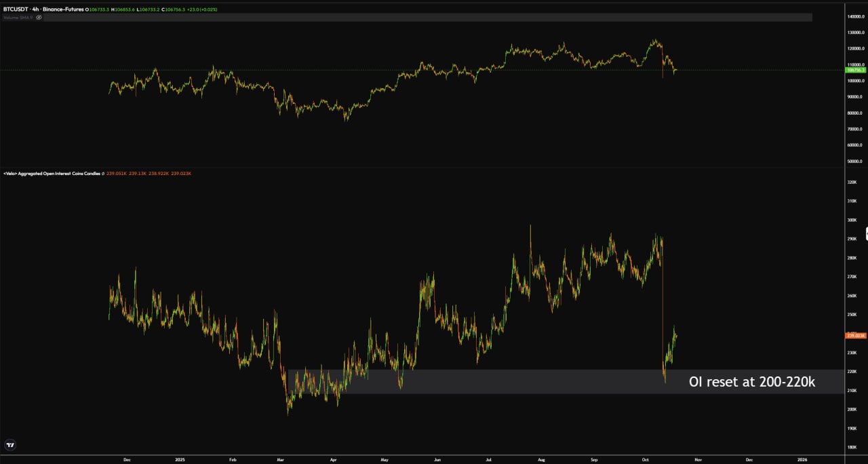Image resolution: width=868 pixels, height=464 pixels.
Task: Click the 'Nov' label on time axis
Action: coord(698,459)
